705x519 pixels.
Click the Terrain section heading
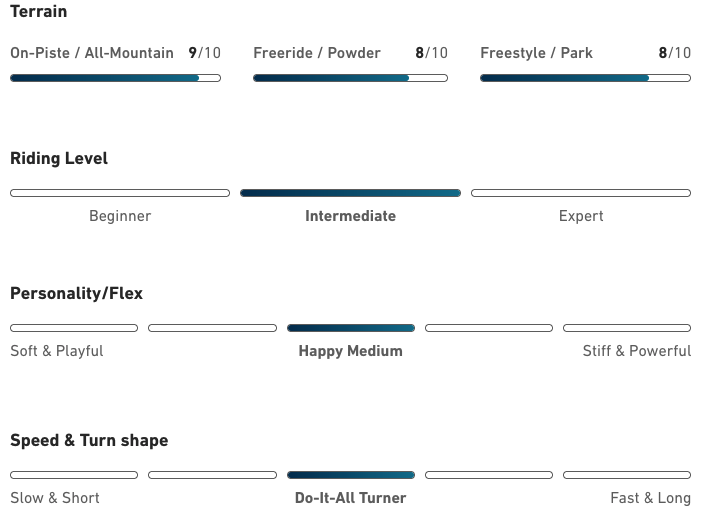click(x=39, y=12)
